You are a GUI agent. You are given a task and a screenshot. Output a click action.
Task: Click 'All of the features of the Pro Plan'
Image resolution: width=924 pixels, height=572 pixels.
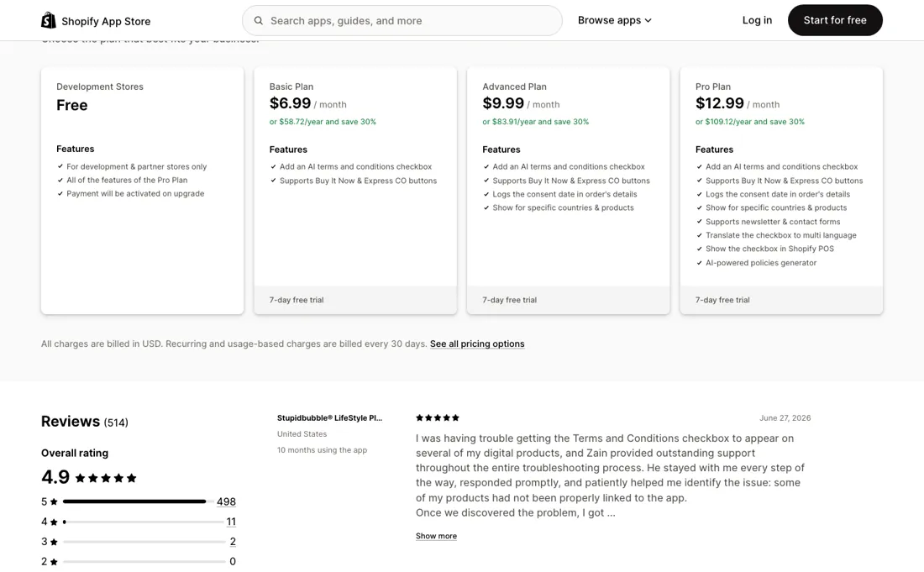pyautogui.click(x=127, y=181)
